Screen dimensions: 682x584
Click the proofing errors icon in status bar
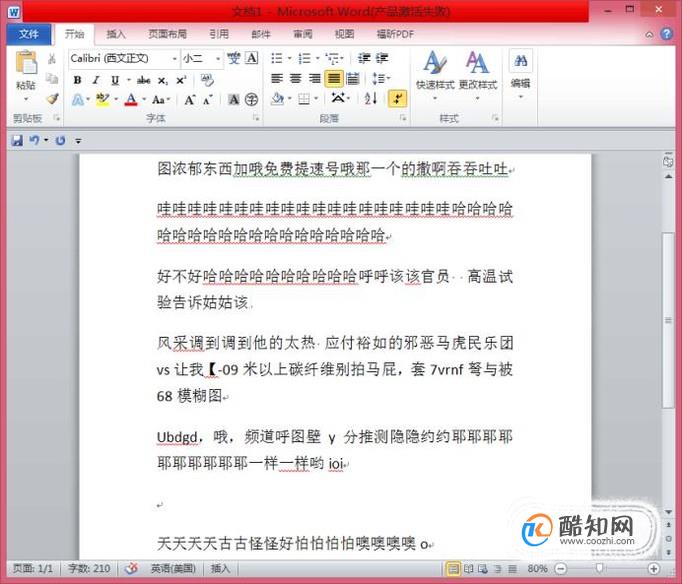click(131, 568)
